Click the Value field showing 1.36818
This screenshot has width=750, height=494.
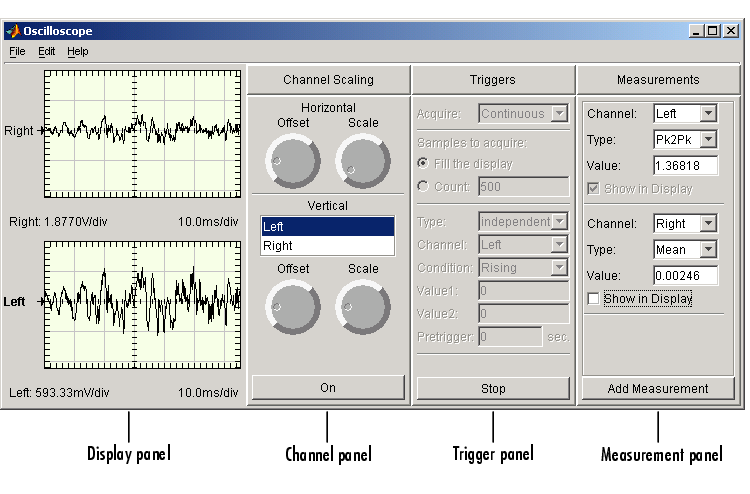coord(685,165)
